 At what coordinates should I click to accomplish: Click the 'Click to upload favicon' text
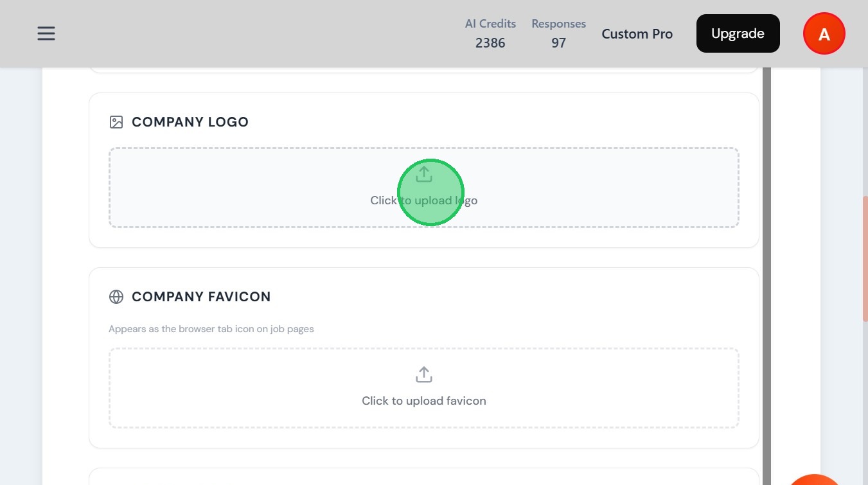[424, 401]
